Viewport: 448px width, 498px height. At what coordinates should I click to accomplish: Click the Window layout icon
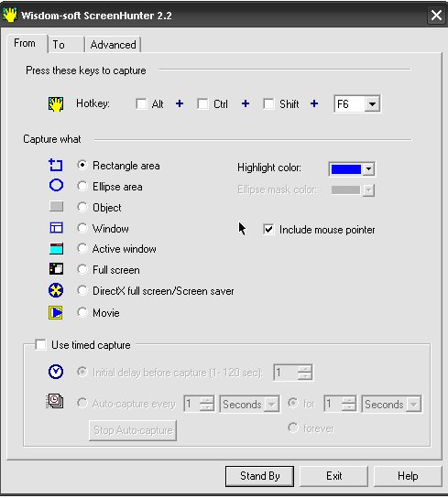click(56, 228)
